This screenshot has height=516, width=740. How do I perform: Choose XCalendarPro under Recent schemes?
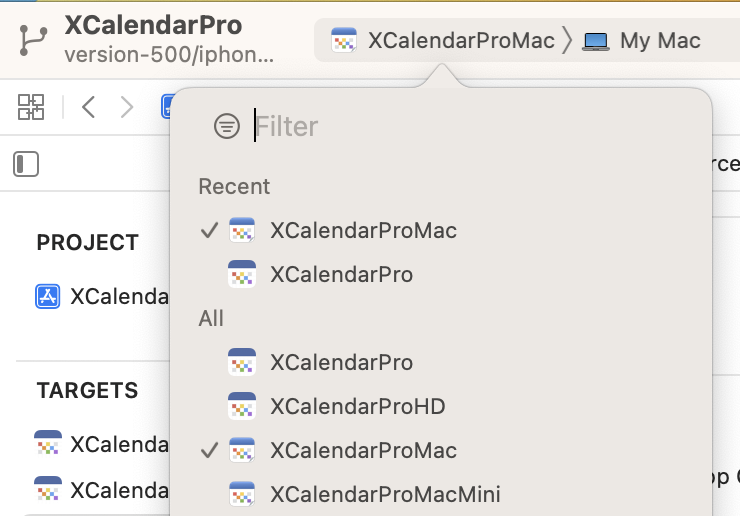coord(341,274)
